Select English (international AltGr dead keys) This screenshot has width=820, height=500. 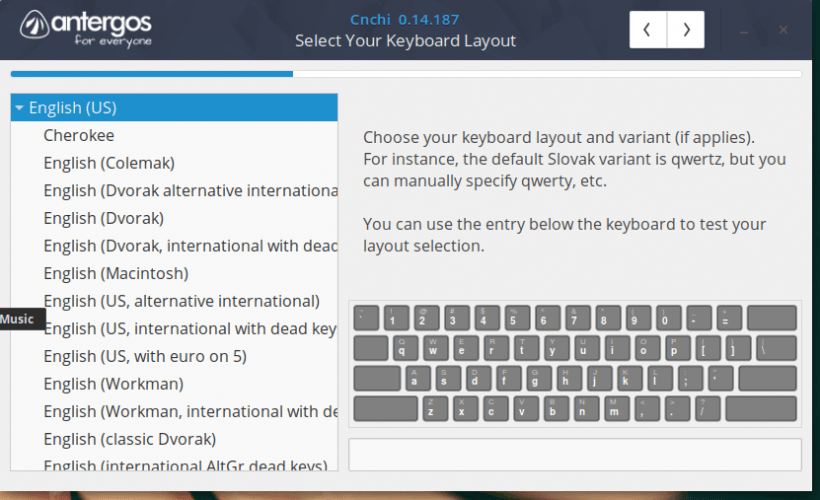[185, 466]
